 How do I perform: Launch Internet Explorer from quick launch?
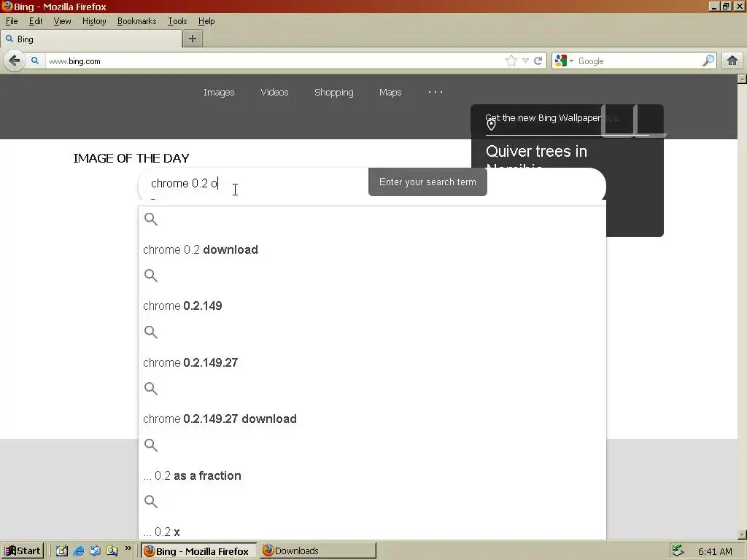pos(79,551)
